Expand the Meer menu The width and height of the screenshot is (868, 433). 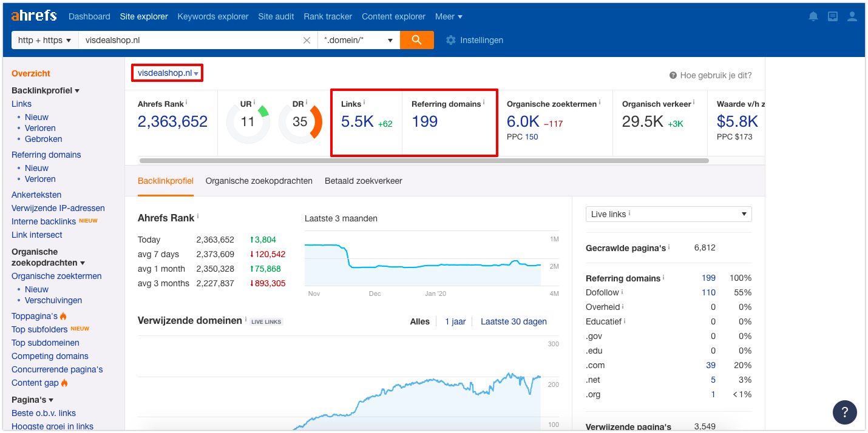click(x=449, y=16)
